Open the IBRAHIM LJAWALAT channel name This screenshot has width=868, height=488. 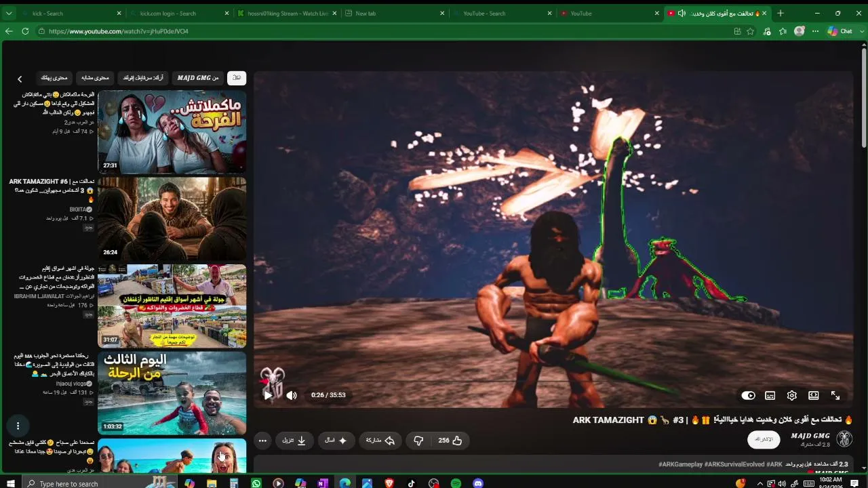(x=54, y=296)
